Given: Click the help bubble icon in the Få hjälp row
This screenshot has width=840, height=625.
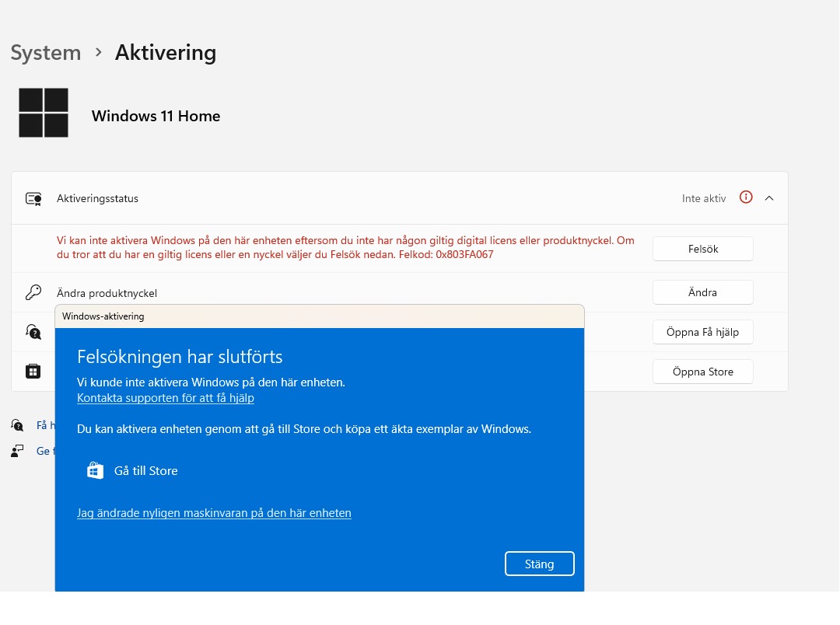Looking at the screenshot, I should tap(33, 332).
